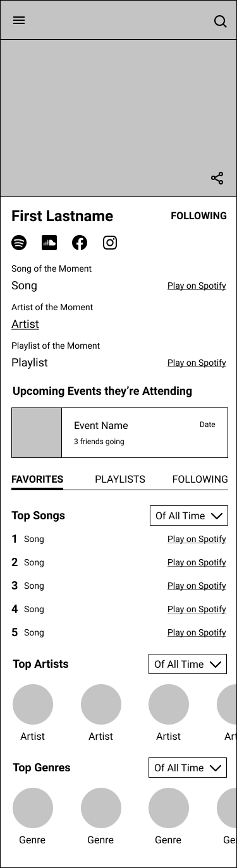Toggle the FOLLOWING button beside the name

(198, 216)
